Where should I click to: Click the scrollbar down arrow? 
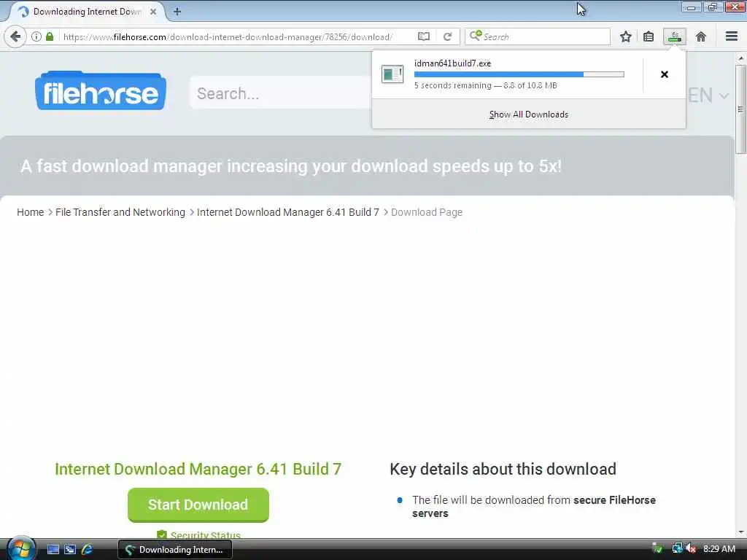point(740,532)
